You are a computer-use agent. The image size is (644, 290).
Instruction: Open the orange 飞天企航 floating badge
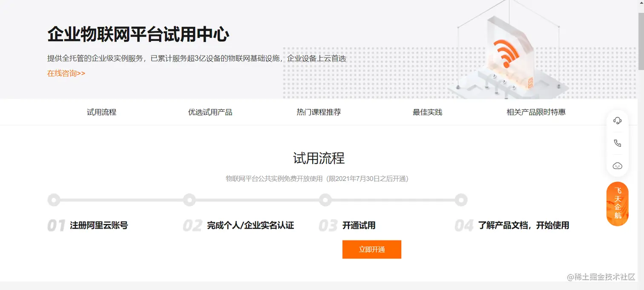pos(617,204)
